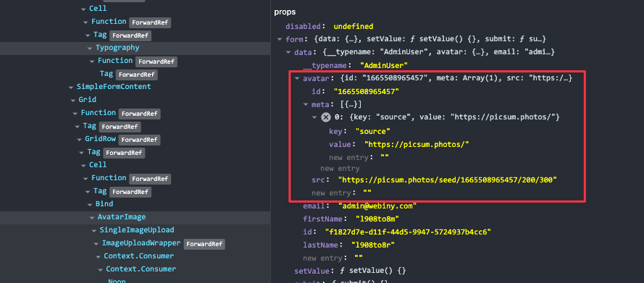Collapse the form prop arrow
This screenshot has width=644, height=283.
tap(280, 40)
